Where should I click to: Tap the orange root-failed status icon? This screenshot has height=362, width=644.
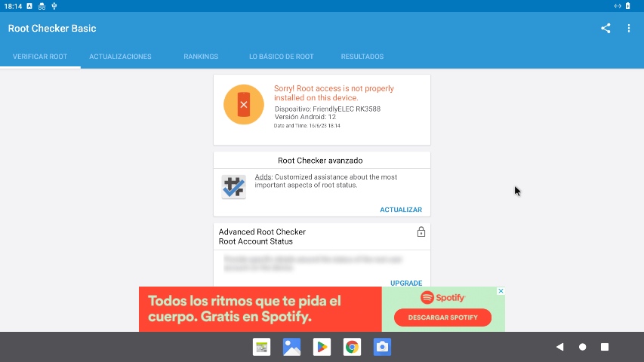click(244, 105)
